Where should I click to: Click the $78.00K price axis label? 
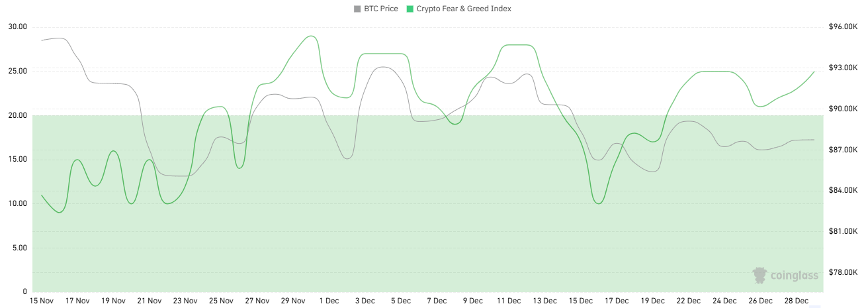(842, 272)
